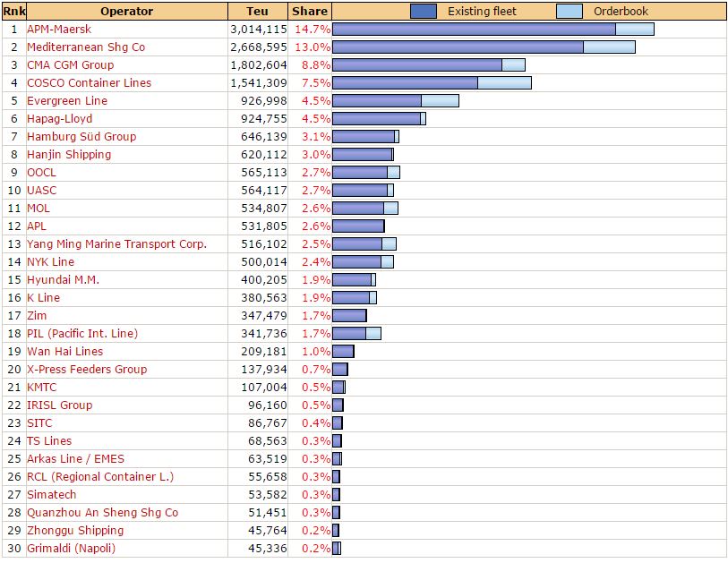Click the Orderbook legend swatch
The width and height of the screenshot is (728, 563).
tap(570, 11)
